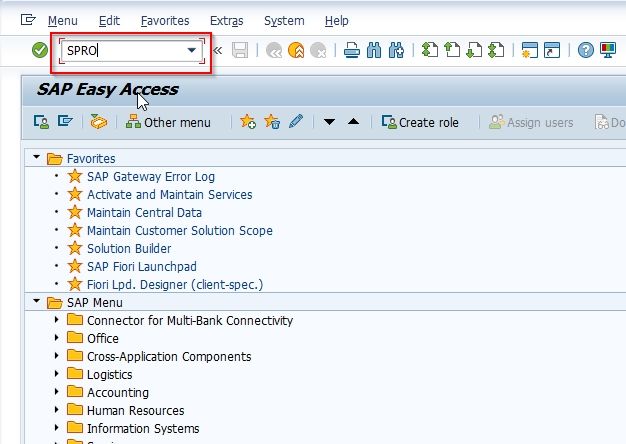
Task: Expand the Logistics folder
Action: (56, 373)
